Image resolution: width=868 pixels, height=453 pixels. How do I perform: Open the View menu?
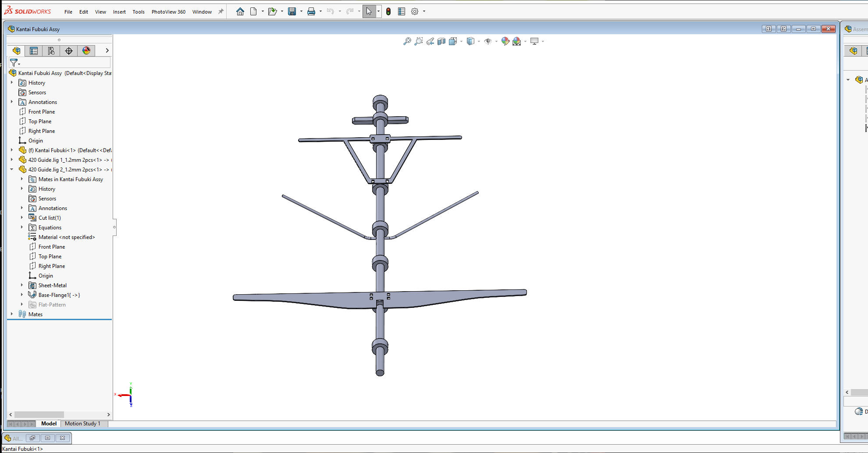(x=100, y=12)
